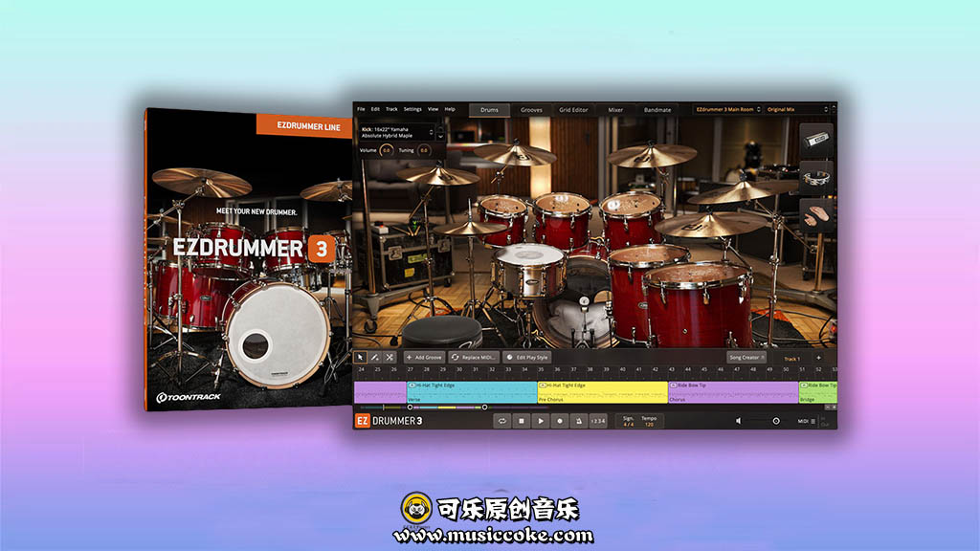Click the song overview start handle
Screen dimensions: 980x551
[410, 408]
